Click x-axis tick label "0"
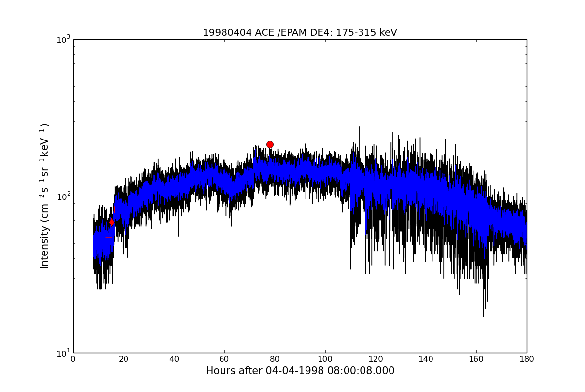Image resolution: width=585 pixels, height=392 pixels. pos(73,359)
